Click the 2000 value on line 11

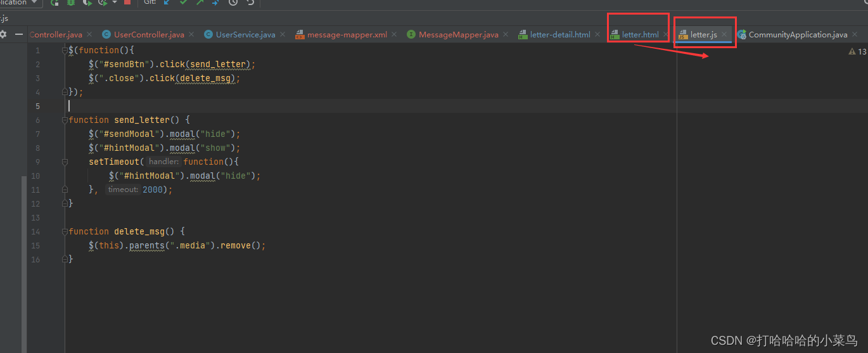coord(153,189)
